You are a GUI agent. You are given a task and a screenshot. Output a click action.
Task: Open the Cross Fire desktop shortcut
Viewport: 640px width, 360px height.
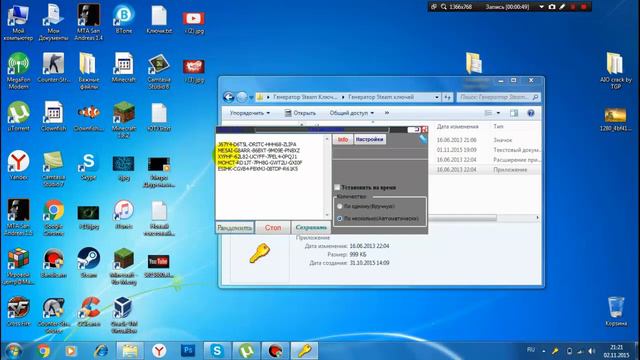[18, 311]
